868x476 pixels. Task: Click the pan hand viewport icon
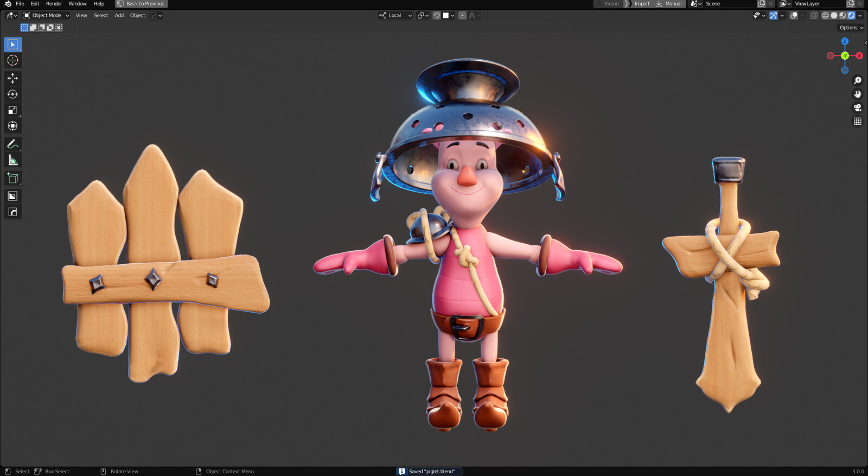coord(857,94)
